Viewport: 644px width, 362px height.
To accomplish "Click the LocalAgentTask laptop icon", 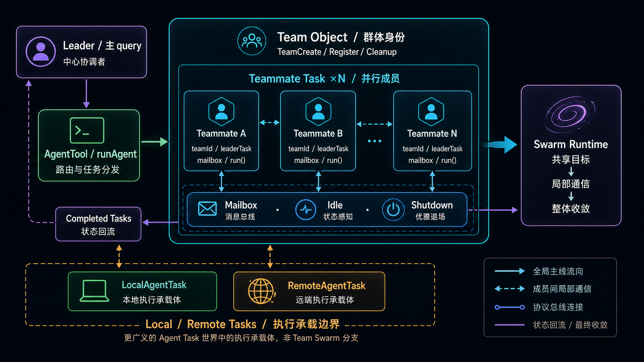I will tap(94, 291).
